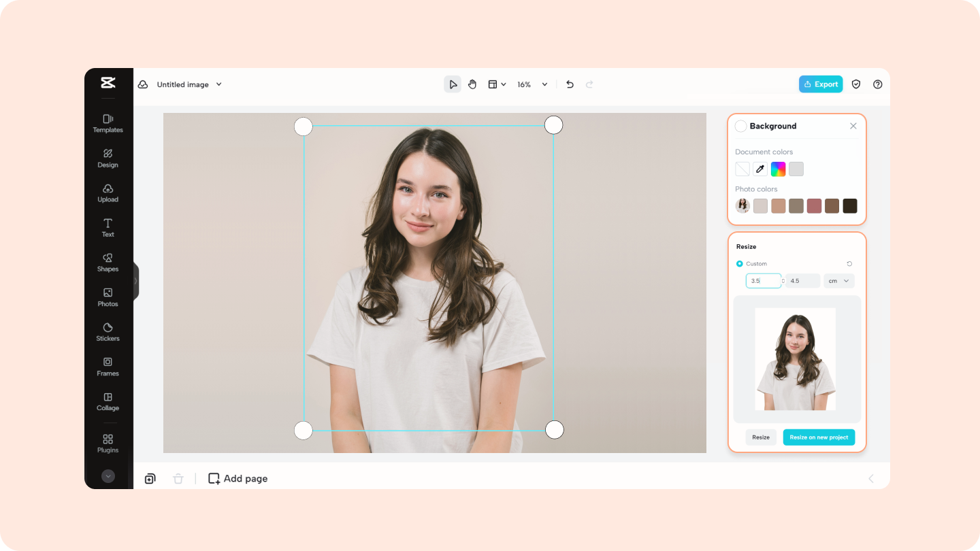
Task: Select the hand pan tool
Action: [x=472, y=84]
